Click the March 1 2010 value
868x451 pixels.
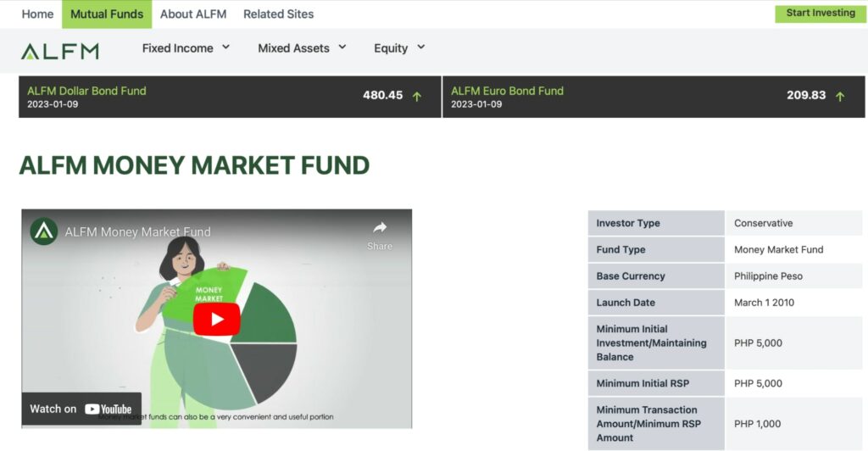pyautogui.click(x=764, y=303)
